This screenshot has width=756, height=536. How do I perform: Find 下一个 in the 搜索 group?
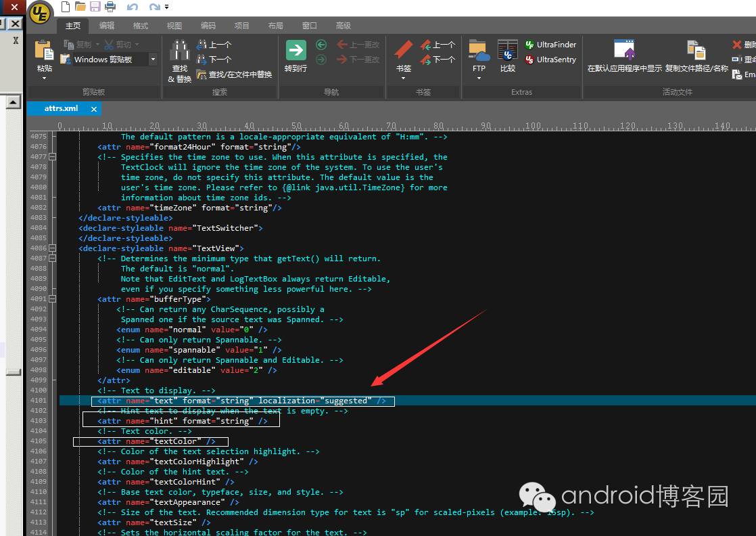(x=214, y=60)
